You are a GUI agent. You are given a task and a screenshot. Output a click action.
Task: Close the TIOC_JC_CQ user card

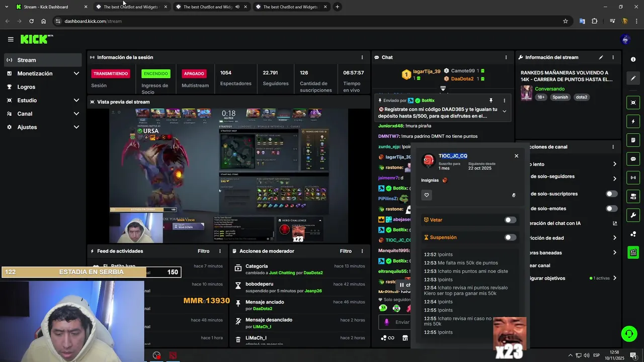click(x=516, y=156)
